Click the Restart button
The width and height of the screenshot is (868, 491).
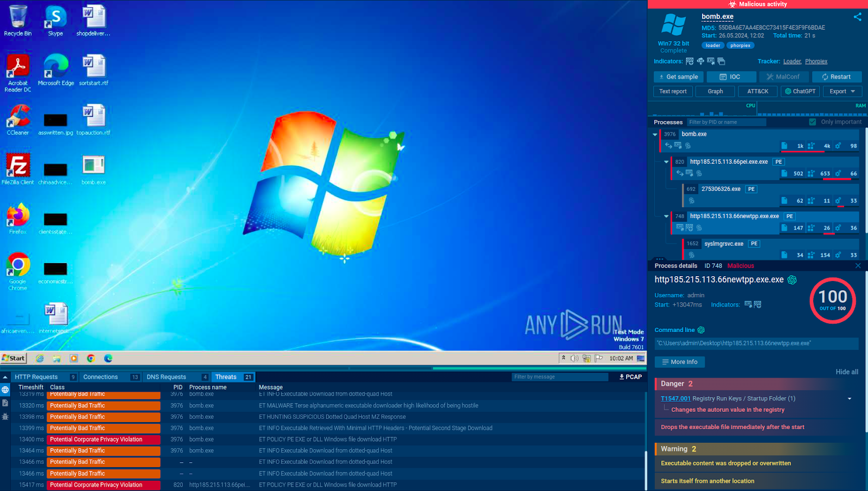click(836, 77)
